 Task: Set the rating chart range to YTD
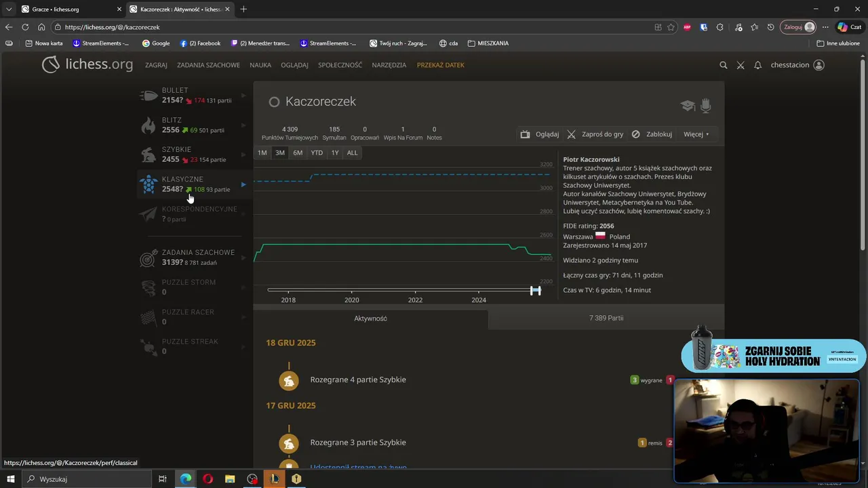coord(317,152)
